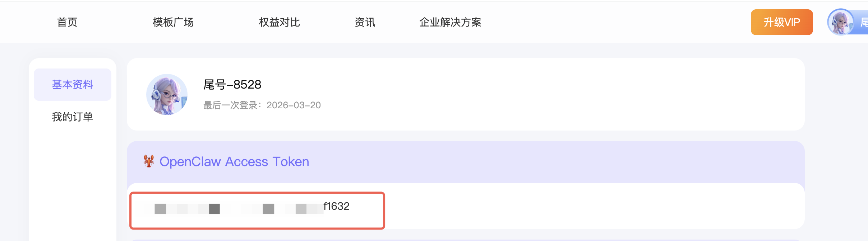Click the empty area of the profile header card
Screen dimensions: 868x241
pos(539,95)
